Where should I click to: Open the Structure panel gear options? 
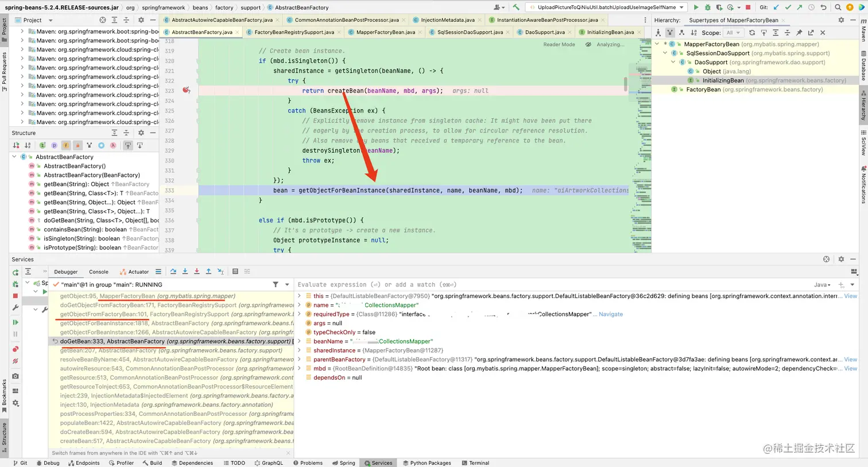coord(141,133)
